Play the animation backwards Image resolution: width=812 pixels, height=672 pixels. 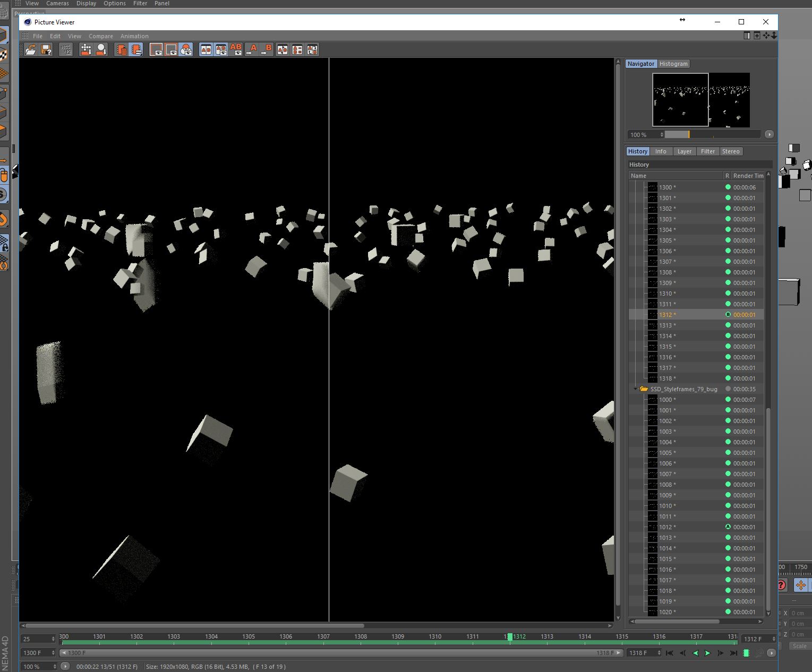click(695, 653)
